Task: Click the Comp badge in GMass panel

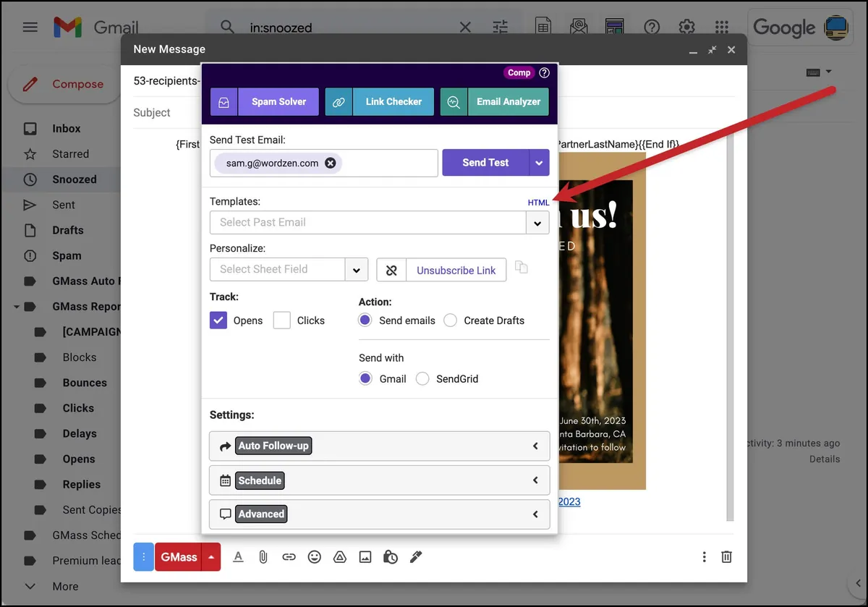Action: coord(519,72)
